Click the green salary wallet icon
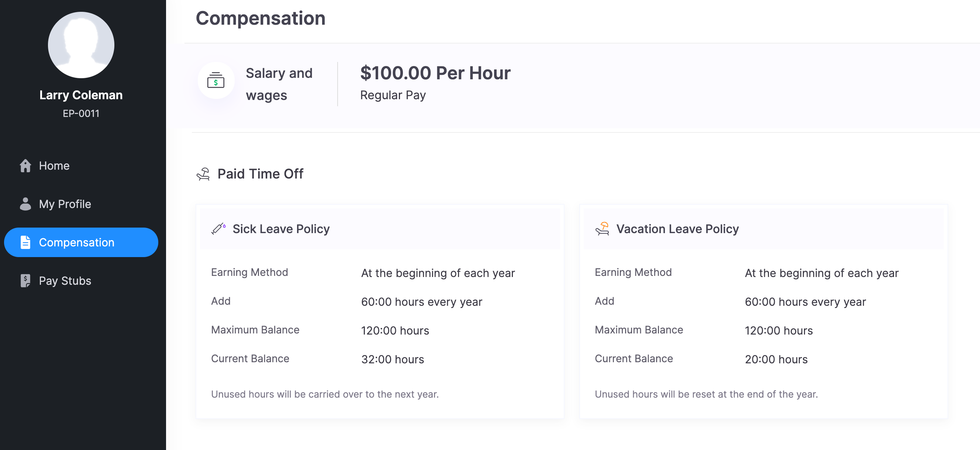 coord(216,81)
